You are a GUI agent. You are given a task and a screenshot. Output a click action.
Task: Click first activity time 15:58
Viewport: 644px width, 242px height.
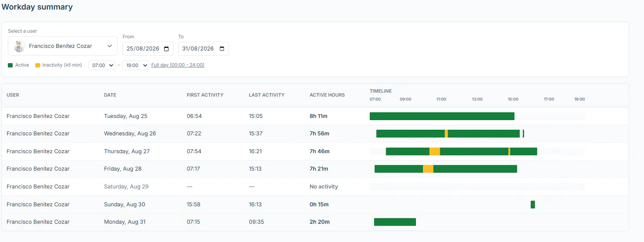[x=194, y=205]
